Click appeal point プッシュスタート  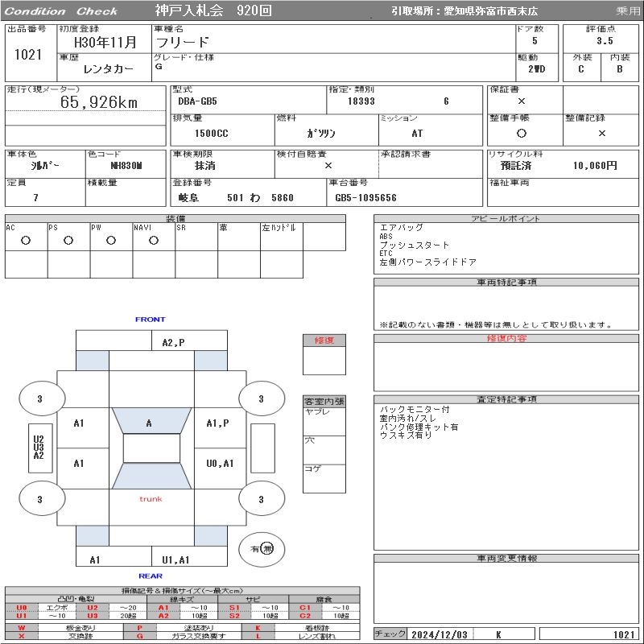(414, 246)
